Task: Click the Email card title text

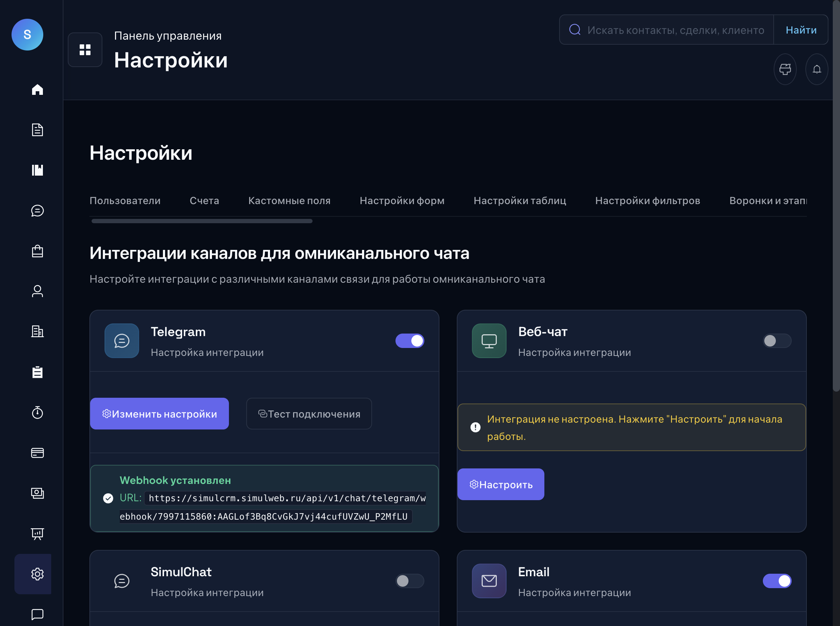Action: (534, 572)
